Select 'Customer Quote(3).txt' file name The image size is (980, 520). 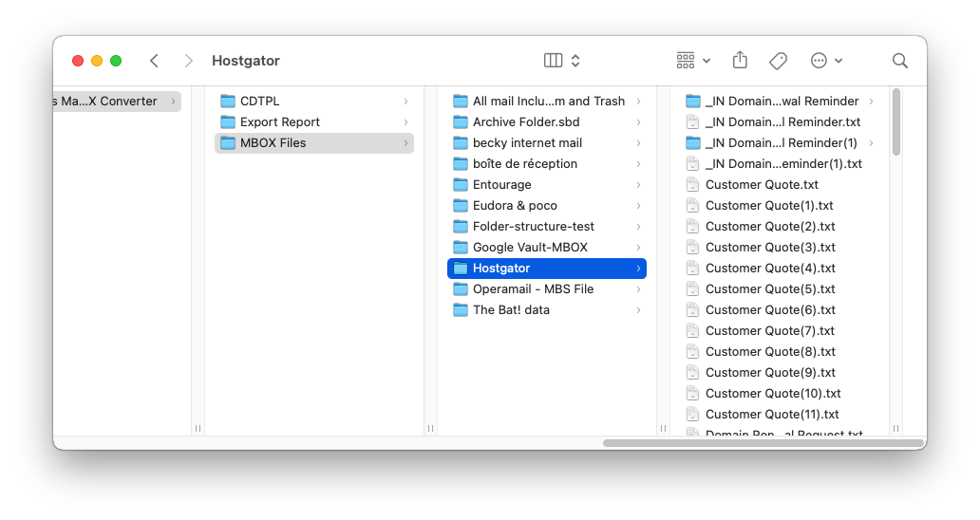coord(771,248)
